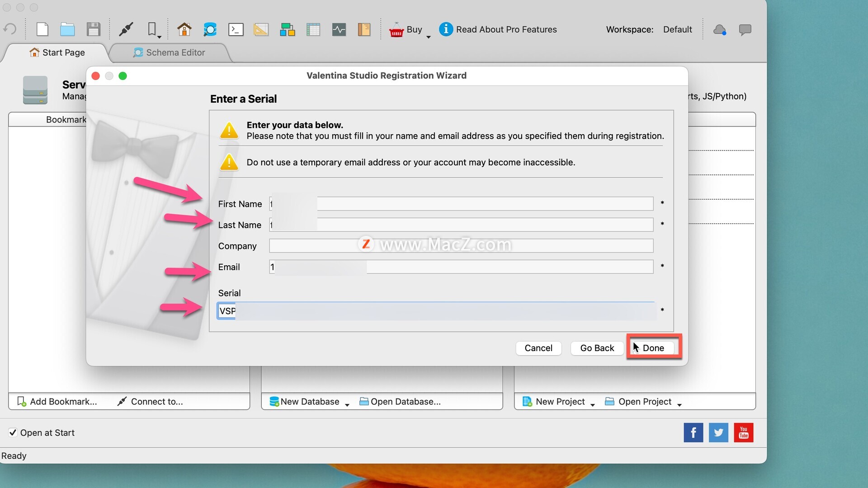This screenshot has width=868, height=488.
Task: Open the table Data Editor icon
Action: pos(313,29)
